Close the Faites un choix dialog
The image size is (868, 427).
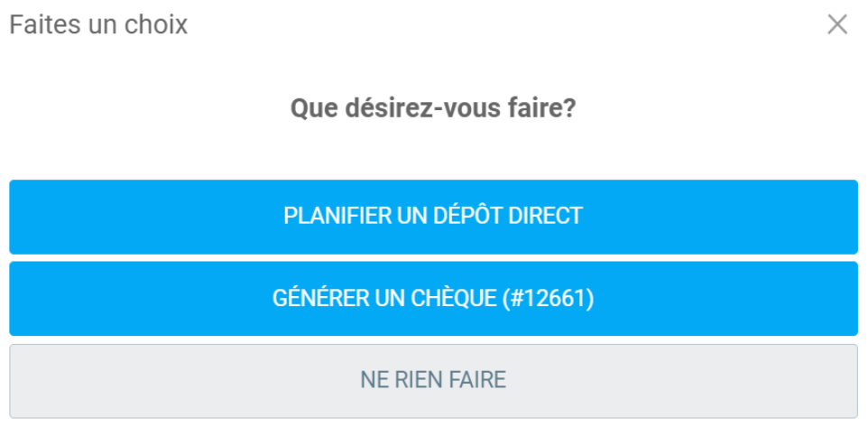[837, 24]
